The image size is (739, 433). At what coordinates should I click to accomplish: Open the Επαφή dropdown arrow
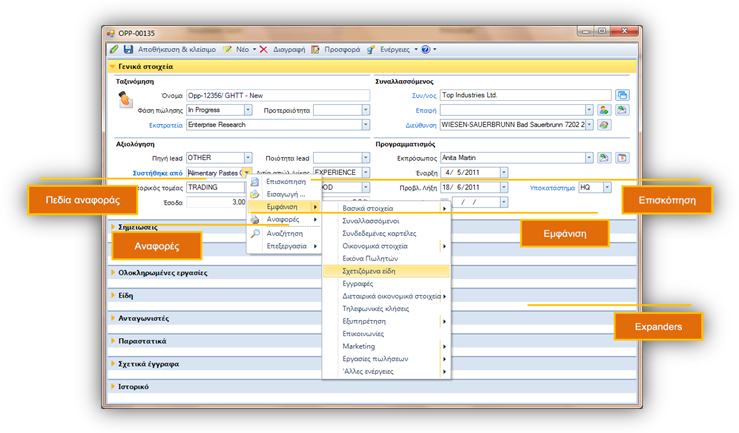(x=589, y=110)
